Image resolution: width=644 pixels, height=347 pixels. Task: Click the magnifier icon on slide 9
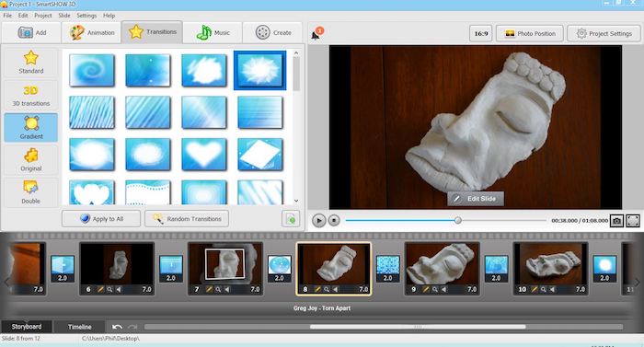click(435, 289)
